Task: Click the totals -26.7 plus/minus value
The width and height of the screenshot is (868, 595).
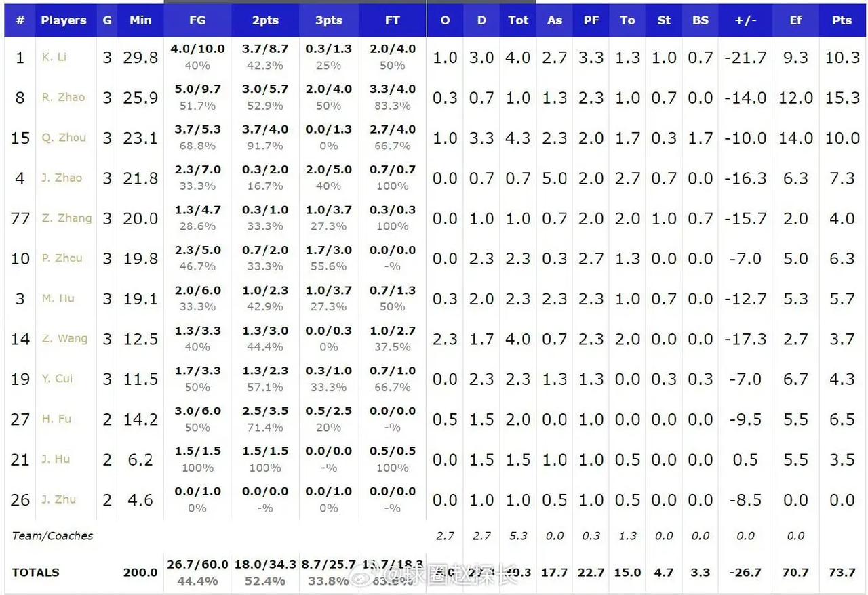Action: point(745,573)
